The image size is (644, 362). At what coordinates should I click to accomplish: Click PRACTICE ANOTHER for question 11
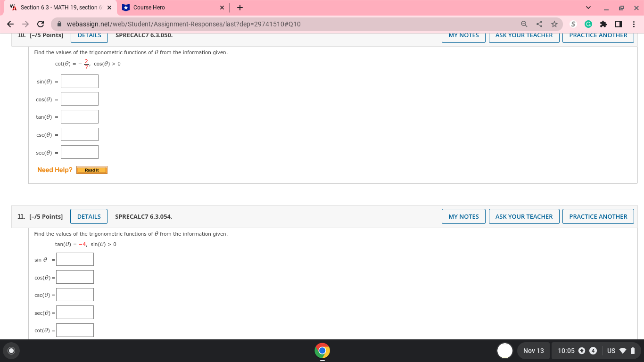(x=598, y=216)
